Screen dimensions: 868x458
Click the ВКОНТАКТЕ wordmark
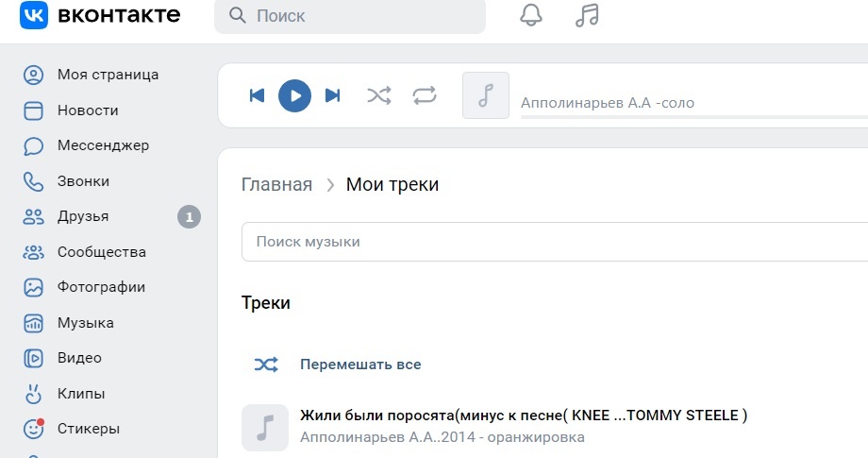[119, 15]
